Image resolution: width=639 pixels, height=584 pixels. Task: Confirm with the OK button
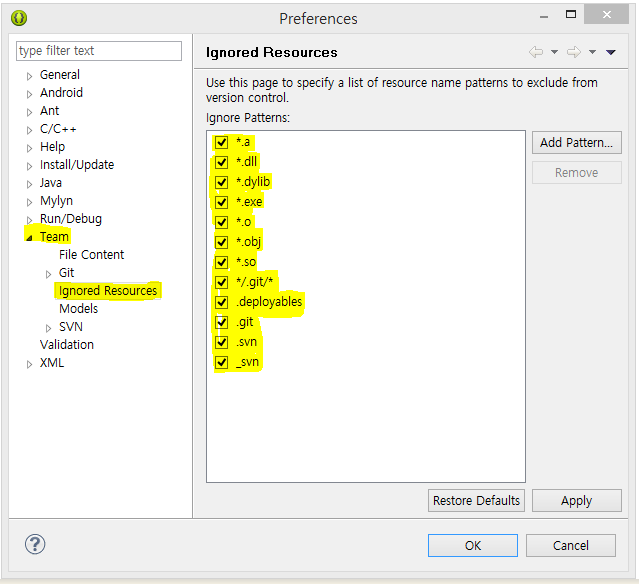tap(473, 545)
